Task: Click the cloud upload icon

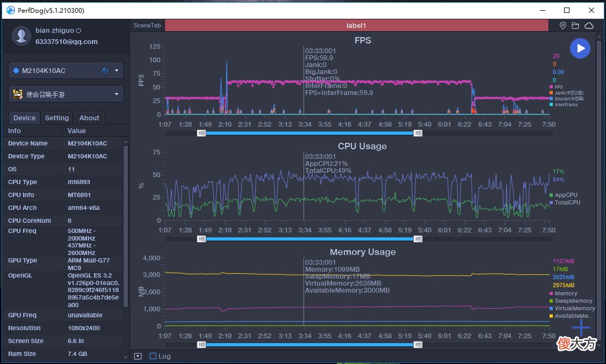Action: click(589, 26)
